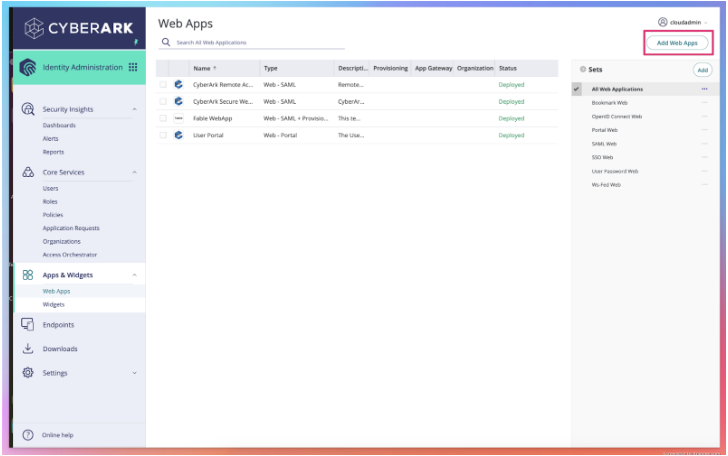Image resolution: width=728 pixels, height=456 pixels.
Task: Click the Online help question icon
Action: click(28, 435)
